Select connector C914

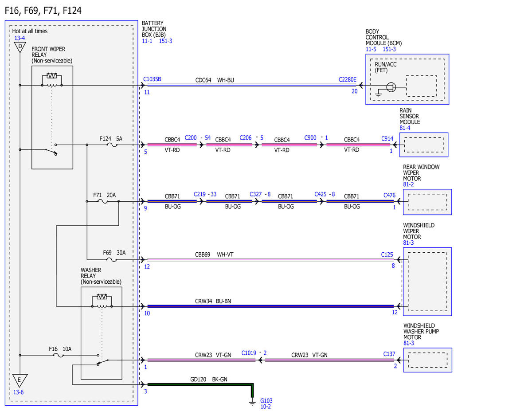387,139
